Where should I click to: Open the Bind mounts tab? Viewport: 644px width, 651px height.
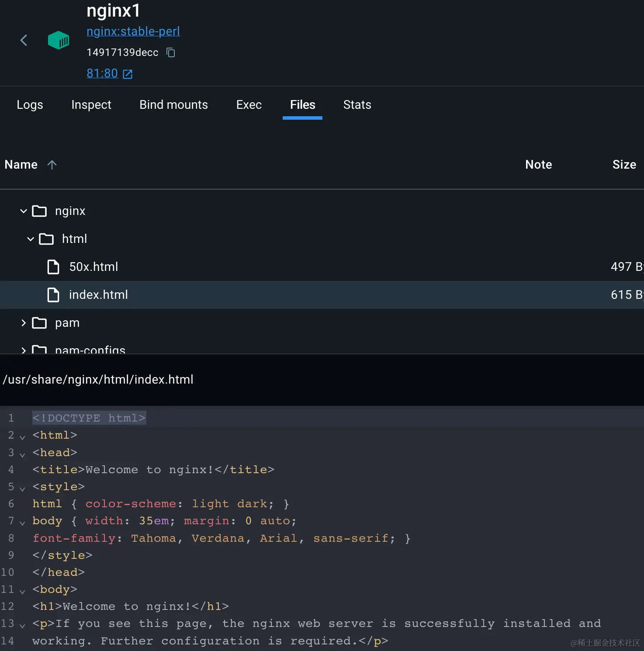[x=173, y=105]
